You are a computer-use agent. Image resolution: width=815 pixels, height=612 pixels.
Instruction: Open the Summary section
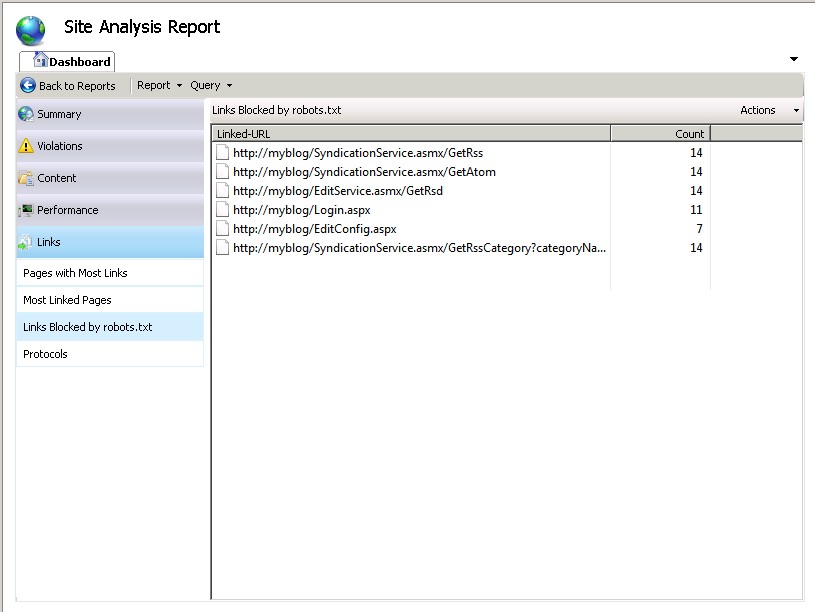tap(110, 114)
